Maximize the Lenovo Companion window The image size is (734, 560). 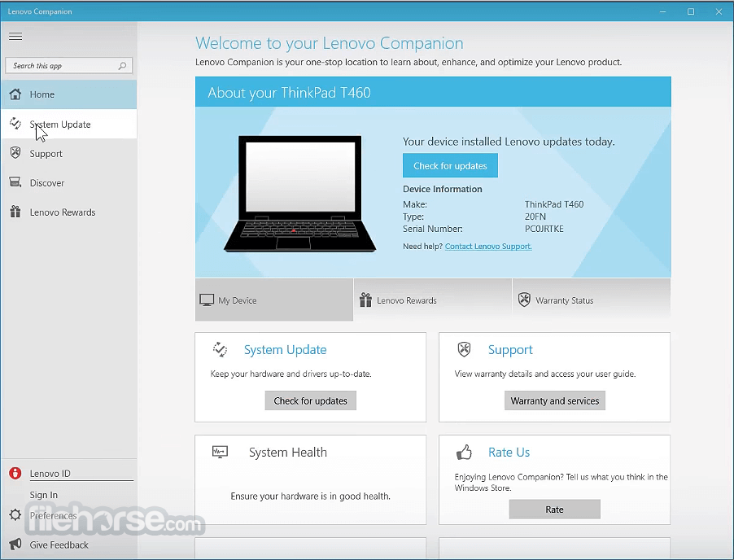[x=691, y=11]
